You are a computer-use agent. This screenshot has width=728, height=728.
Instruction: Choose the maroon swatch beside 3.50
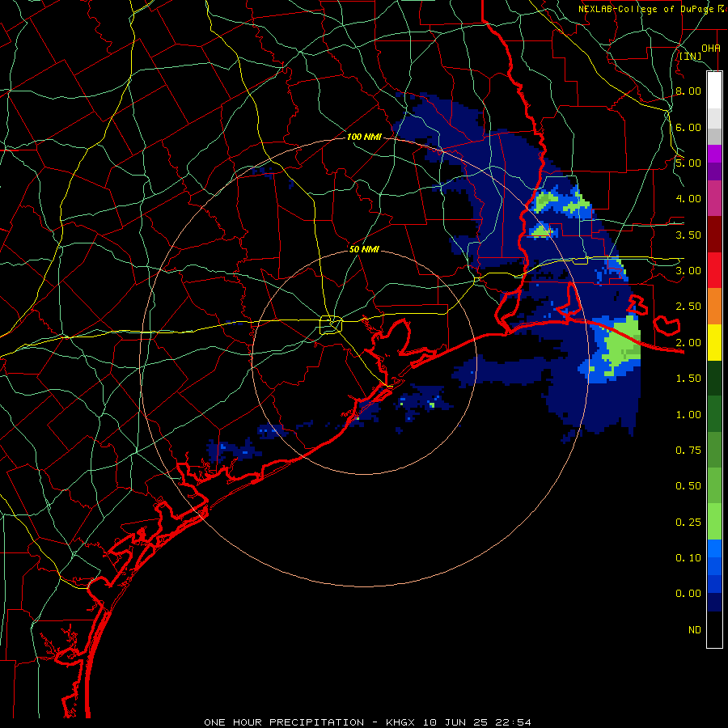(714, 235)
